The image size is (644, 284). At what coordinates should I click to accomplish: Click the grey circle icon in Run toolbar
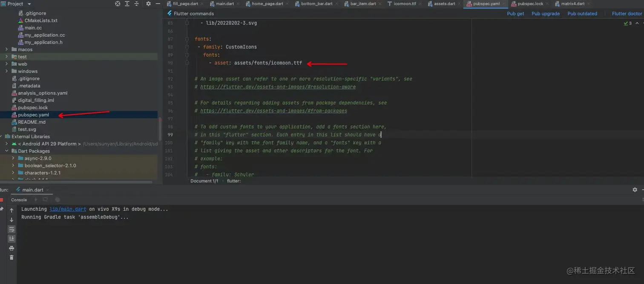(57, 200)
